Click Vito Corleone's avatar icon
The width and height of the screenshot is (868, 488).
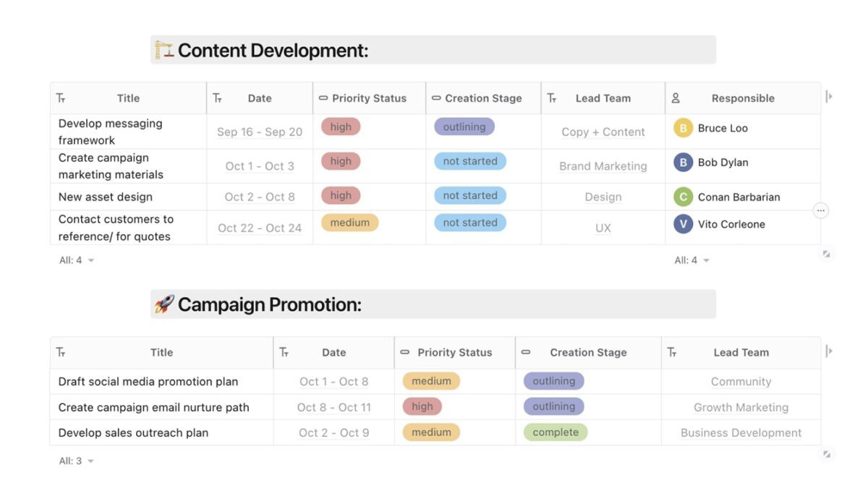[x=683, y=224]
